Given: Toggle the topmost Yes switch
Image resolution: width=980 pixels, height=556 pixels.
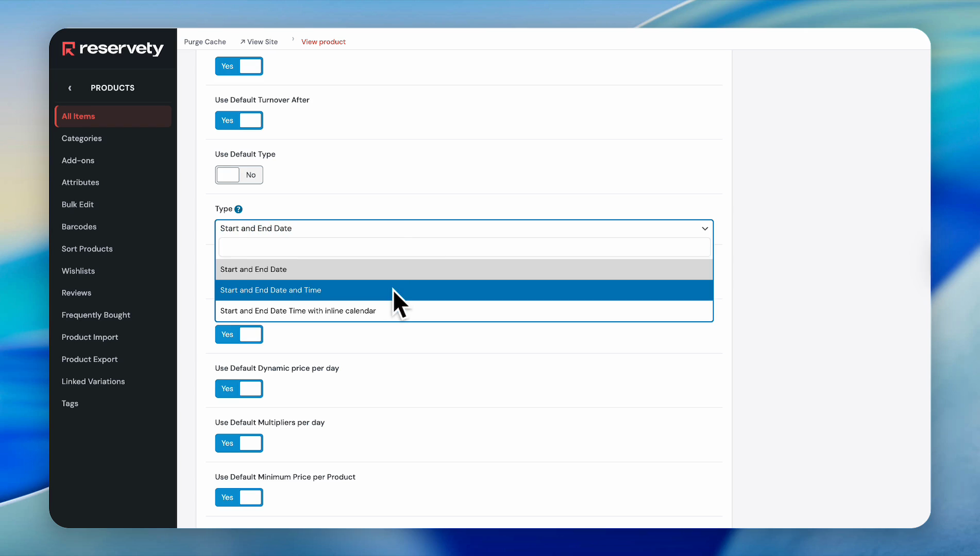Looking at the screenshot, I should click(x=239, y=66).
